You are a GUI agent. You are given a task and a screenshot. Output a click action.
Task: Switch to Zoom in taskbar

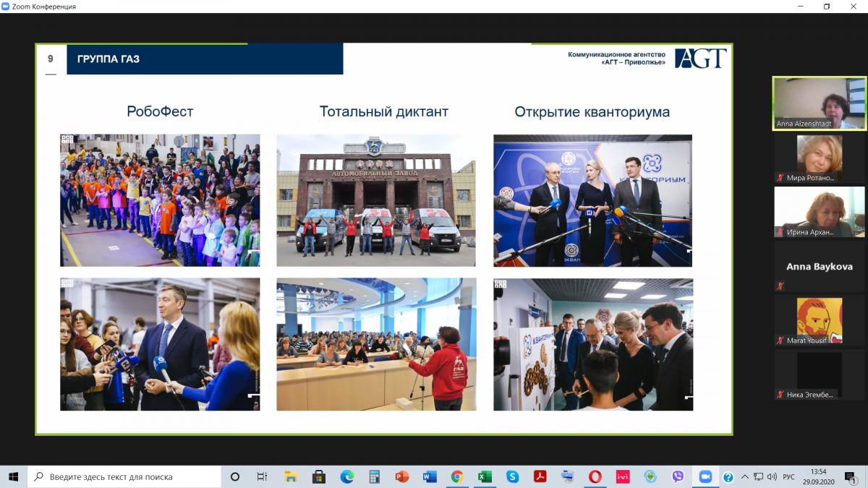(705, 476)
